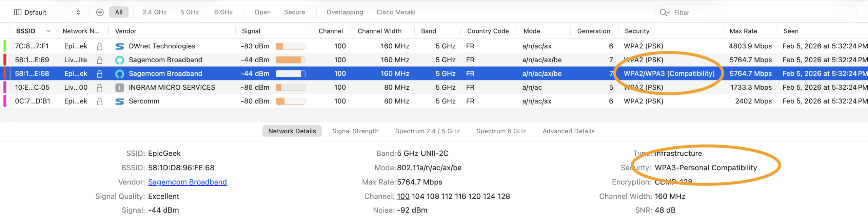Click the sidebar layout icon next to Default

pos(17,13)
